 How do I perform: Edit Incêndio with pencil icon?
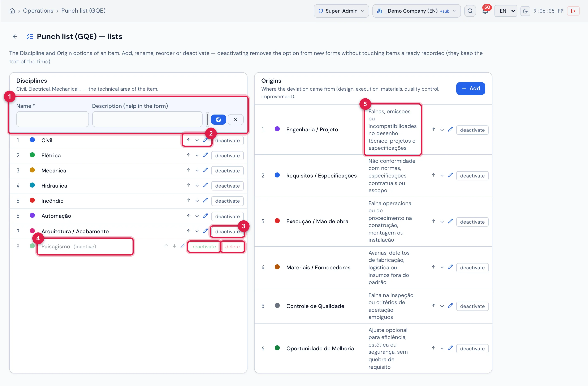coord(205,200)
